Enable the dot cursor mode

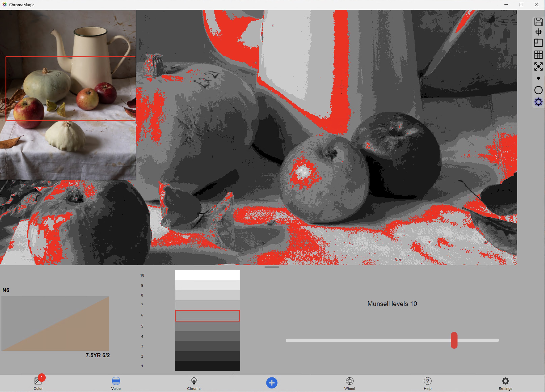[538, 78]
